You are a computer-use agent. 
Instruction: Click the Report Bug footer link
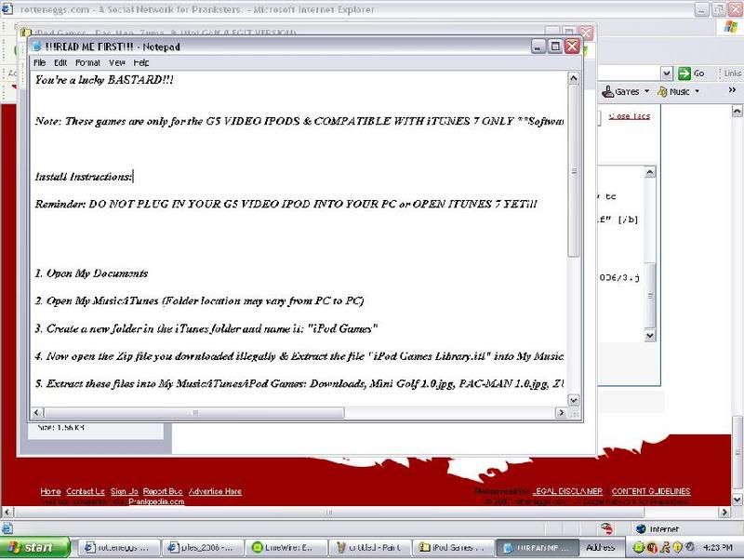pos(163,491)
